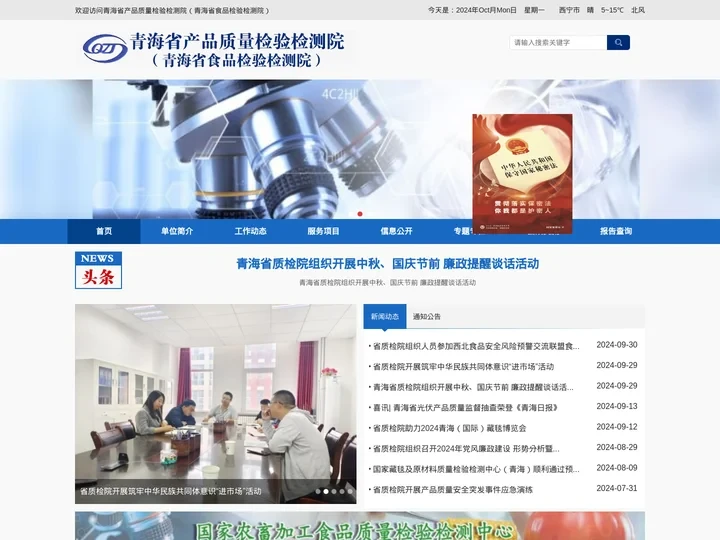Click the red 保守国家秘密法 floating poster
720x540 pixels.
pos(522,174)
